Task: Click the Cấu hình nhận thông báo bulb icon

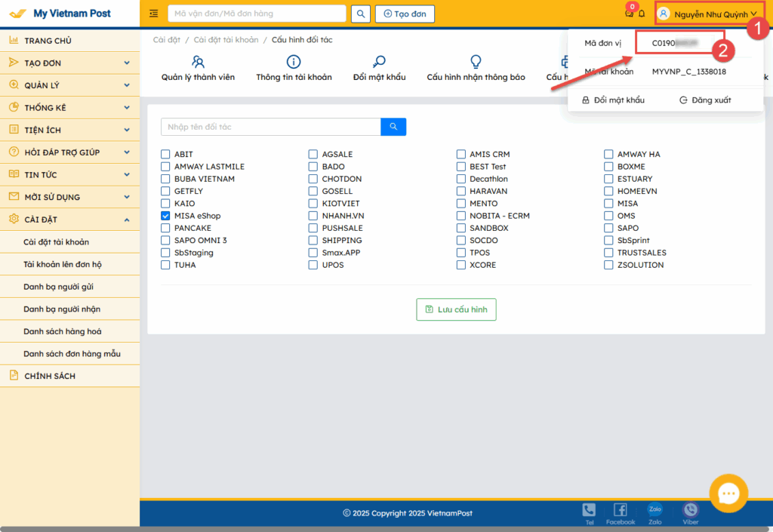Action: point(476,62)
